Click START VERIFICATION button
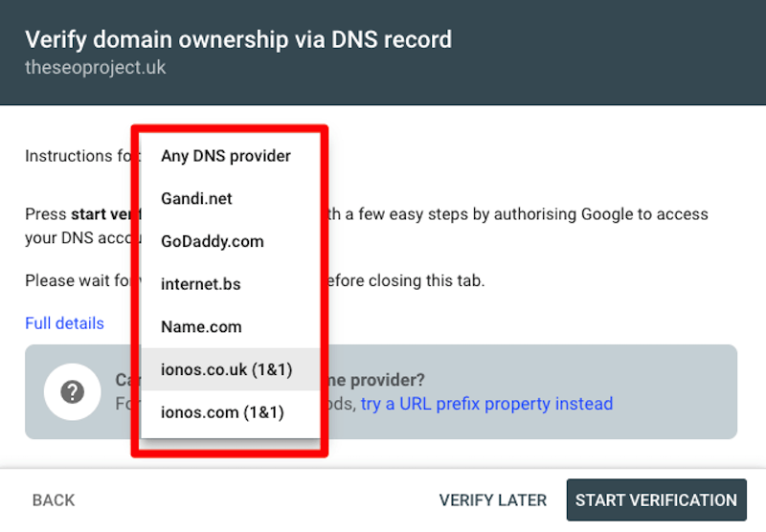Viewport: 766px width, 532px height. (x=656, y=500)
